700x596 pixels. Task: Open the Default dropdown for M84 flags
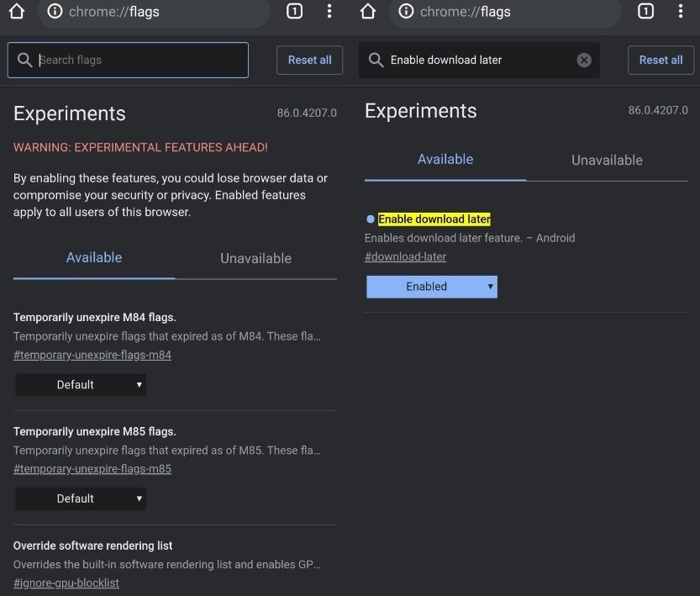(x=81, y=385)
